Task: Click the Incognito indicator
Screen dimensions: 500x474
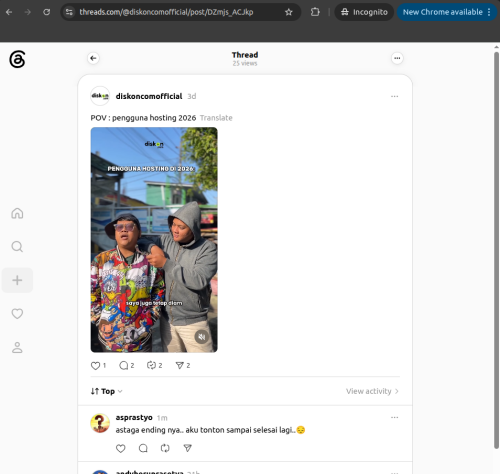Action: point(364,12)
